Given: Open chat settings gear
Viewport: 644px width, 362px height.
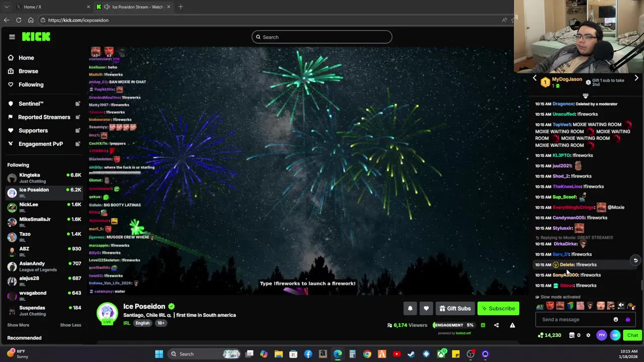Looking at the screenshot, I should tap(588, 335).
